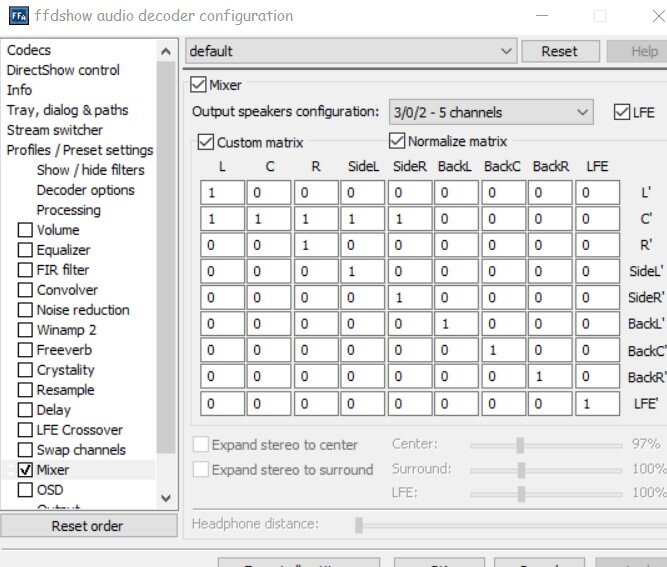Check the FIR filter checkbox
Image resolution: width=667 pixels, height=567 pixels.
tap(25, 270)
